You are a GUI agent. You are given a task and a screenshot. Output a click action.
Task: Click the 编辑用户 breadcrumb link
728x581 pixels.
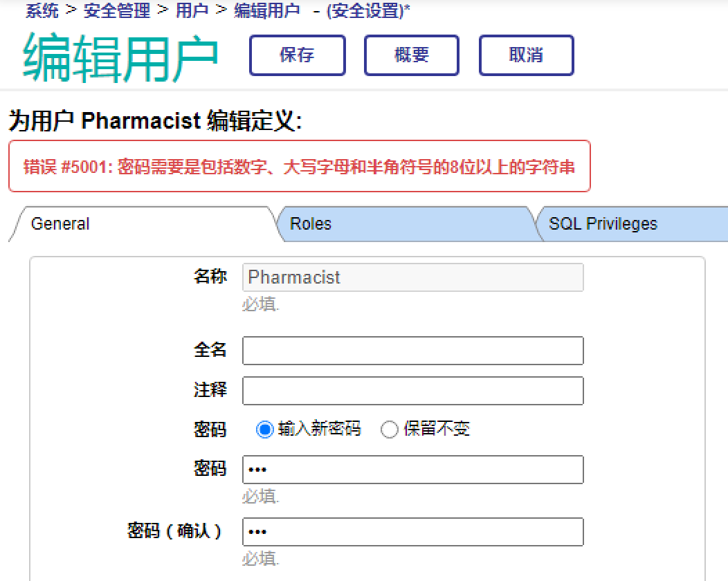click(x=267, y=11)
